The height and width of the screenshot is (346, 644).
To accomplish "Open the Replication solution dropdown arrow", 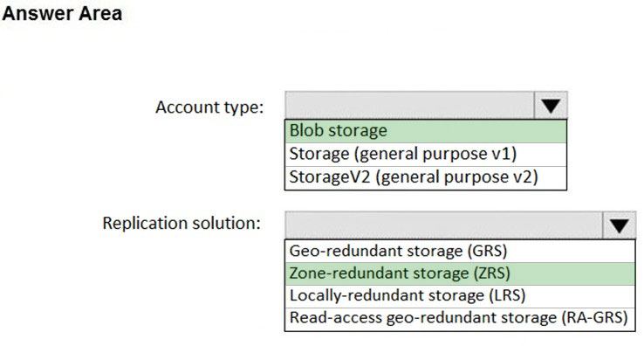I will 619,225.
